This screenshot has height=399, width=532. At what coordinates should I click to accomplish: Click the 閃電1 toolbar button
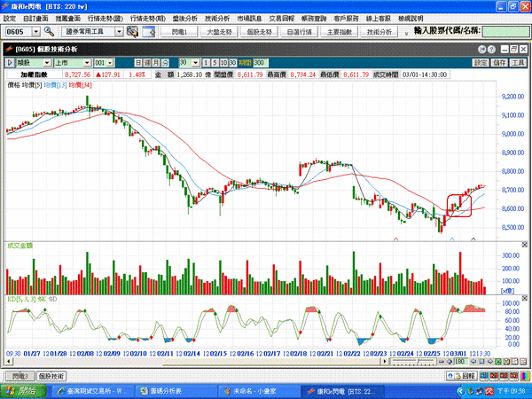[x=179, y=32]
